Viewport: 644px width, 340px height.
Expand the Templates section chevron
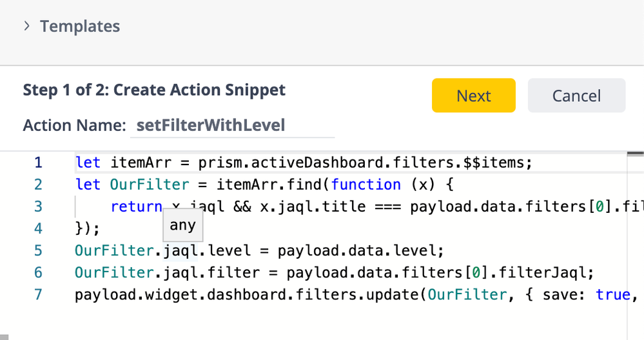[27, 26]
